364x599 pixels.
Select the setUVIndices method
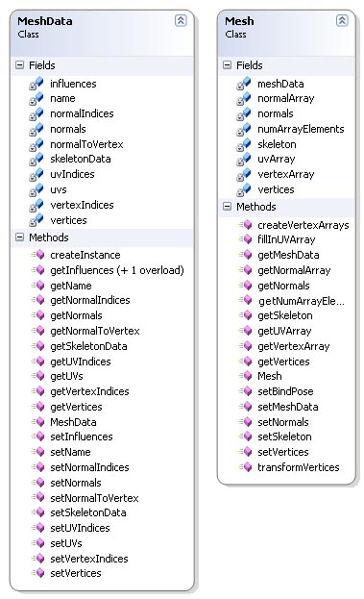80,528
